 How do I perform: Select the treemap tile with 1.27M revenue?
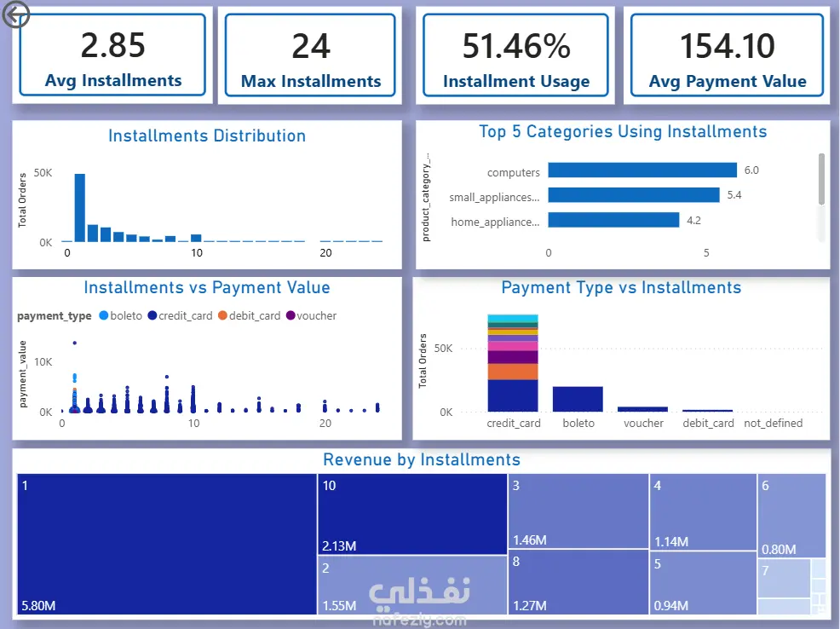(x=578, y=582)
